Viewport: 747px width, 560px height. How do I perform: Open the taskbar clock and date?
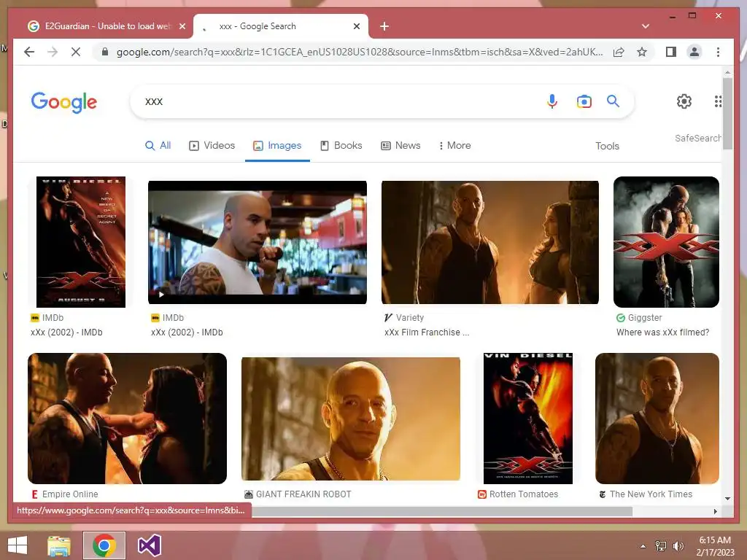click(715, 546)
